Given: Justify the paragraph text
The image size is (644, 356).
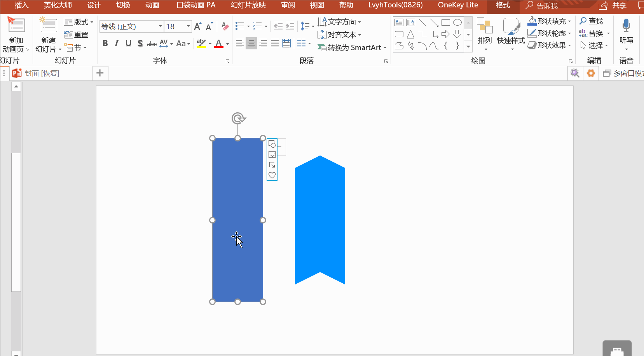Looking at the screenshot, I should pos(275,43).
